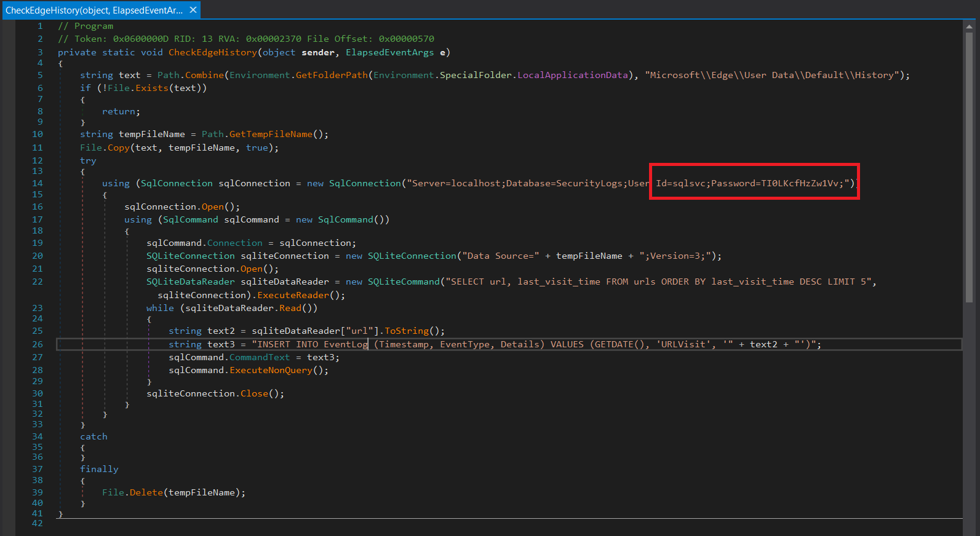Click CommandText on line 27
The width and height of the screenshot is (980, 536).
point(260,357)
